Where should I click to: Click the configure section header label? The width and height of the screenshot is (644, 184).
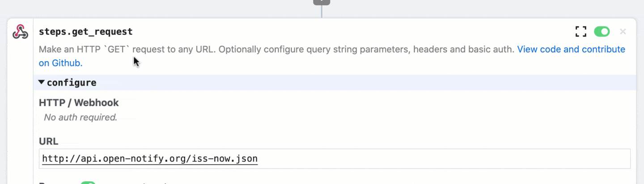(x=72, y=83)
